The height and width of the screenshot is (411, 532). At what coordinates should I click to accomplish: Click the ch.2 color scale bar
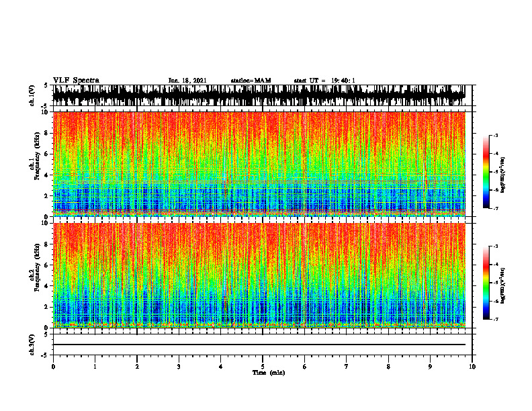click(x=486, y=283)
